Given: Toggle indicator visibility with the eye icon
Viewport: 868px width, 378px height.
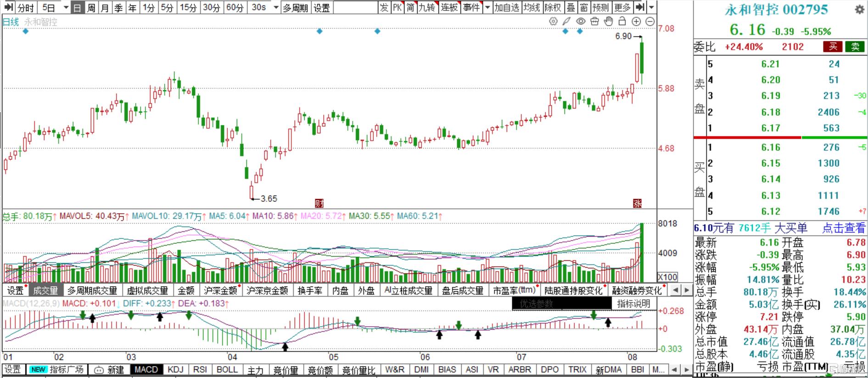Looking at the screenshot, I should [581, 22].
